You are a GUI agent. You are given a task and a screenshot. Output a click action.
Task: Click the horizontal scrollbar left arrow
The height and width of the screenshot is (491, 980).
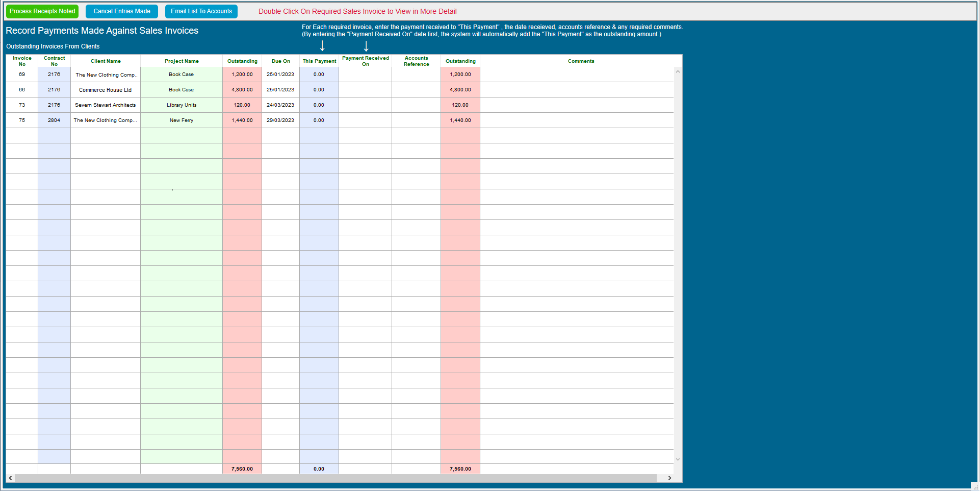(10, 478)
